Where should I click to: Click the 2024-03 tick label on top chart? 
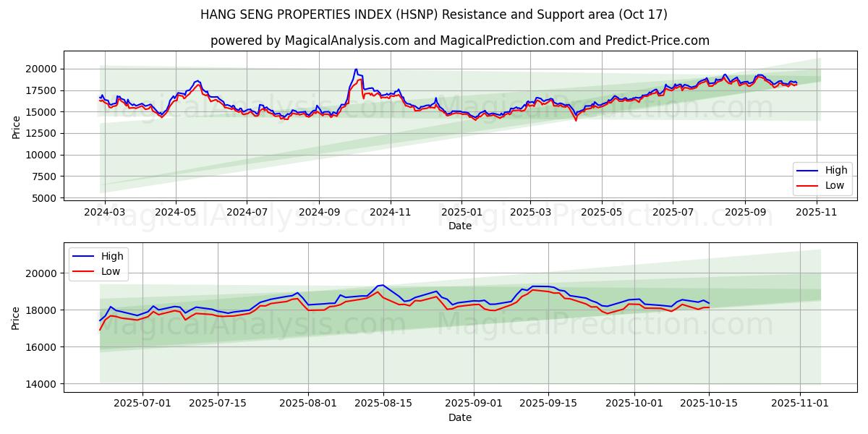coord(105,213)
